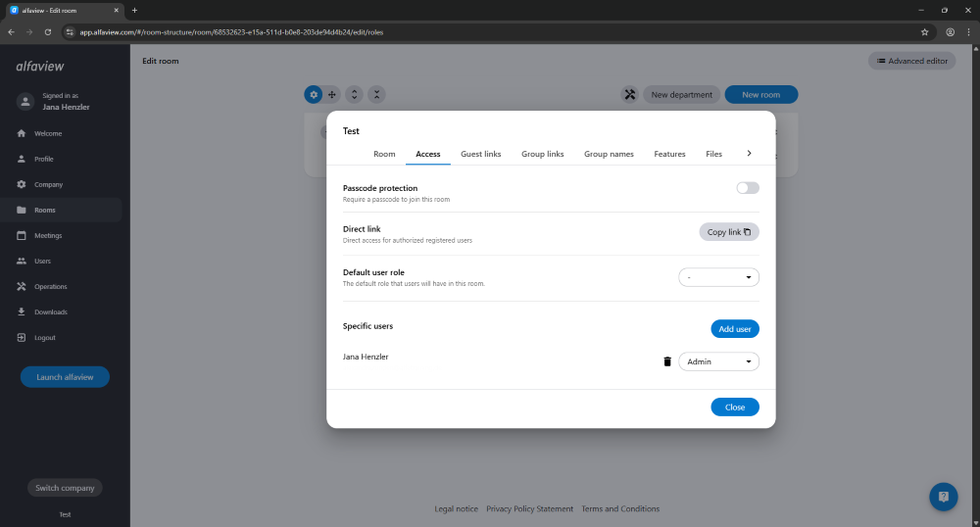Screen dimensions: 980x527
Task: Click the Jana Henzler user row name
Action: point(366,357)
